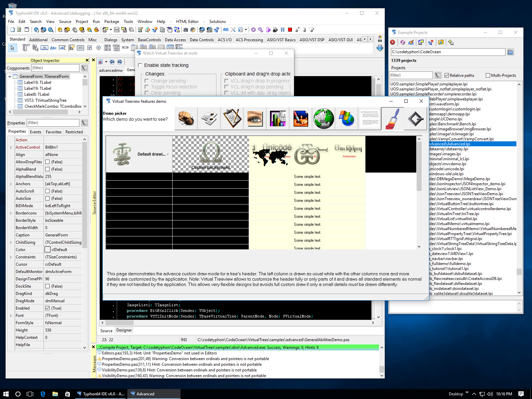Image resolution: width=532 pixels, height=399 pixels.
Task: Click the binoculars find icon in toolbar
Action: (x=186, y=30)
